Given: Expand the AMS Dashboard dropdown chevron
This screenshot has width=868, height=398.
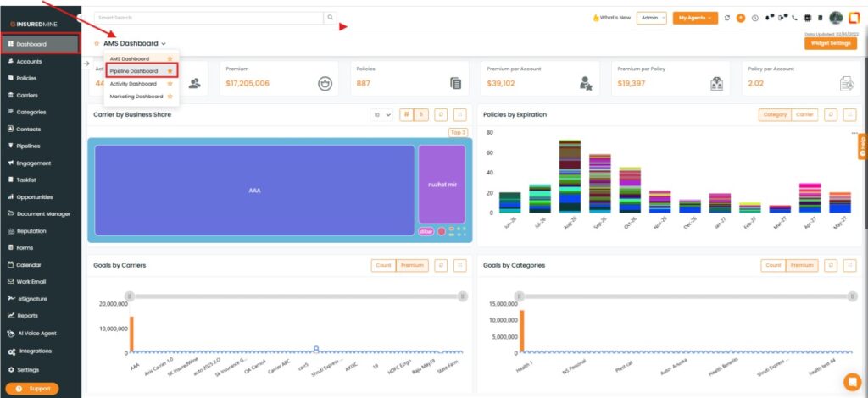Looking at the screenshot, I should [164, 44].
